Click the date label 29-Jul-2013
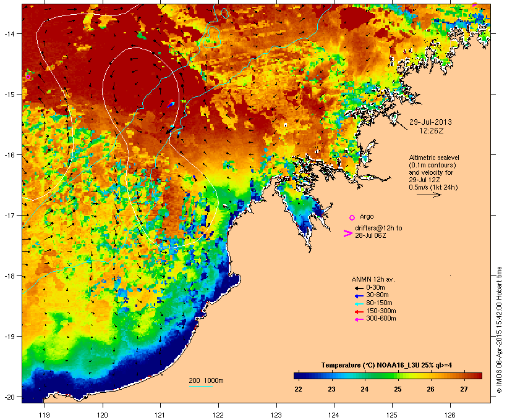This screenshot has width=507, height=420. click(430, 122)
